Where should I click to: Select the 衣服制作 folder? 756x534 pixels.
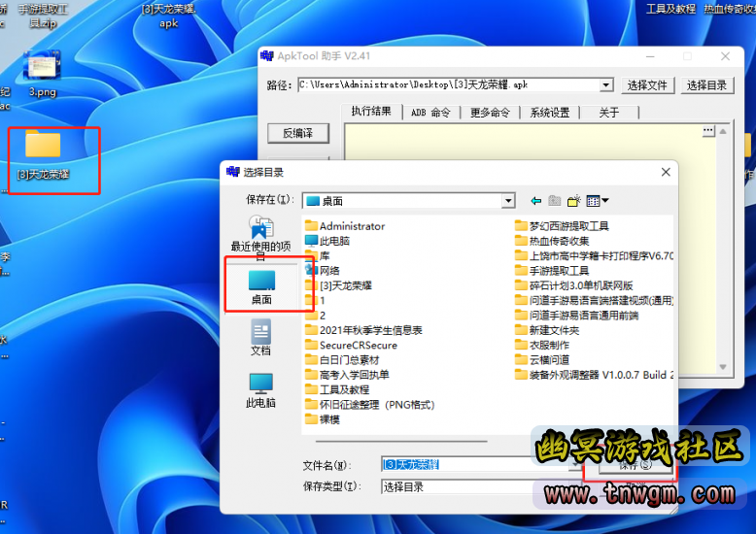pos(542,346)
